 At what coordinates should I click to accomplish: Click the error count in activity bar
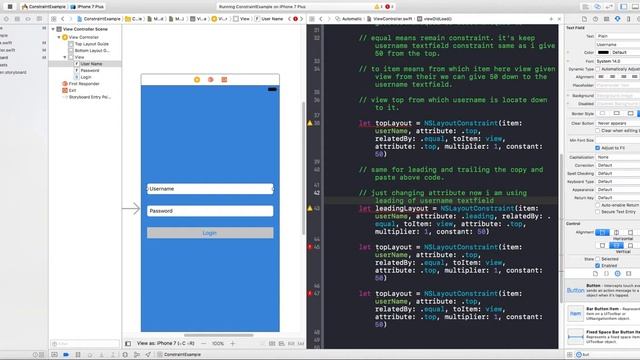[x=389, y=7]
